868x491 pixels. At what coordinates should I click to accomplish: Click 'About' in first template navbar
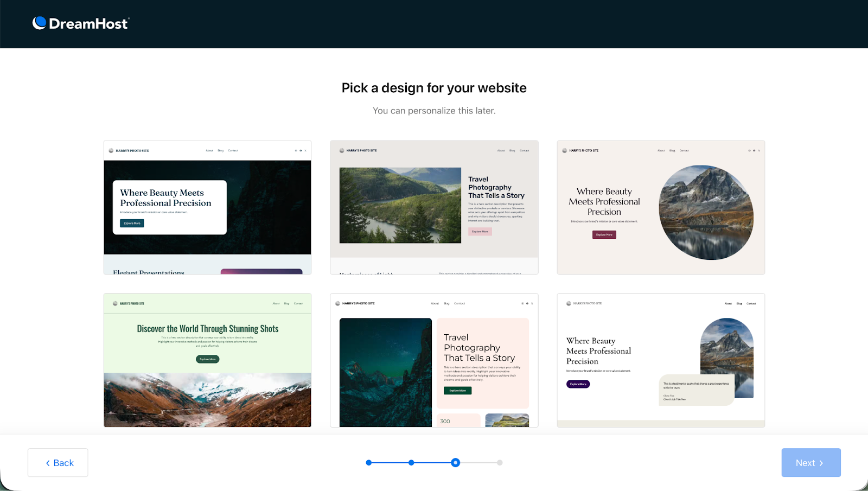pos(209,150)
